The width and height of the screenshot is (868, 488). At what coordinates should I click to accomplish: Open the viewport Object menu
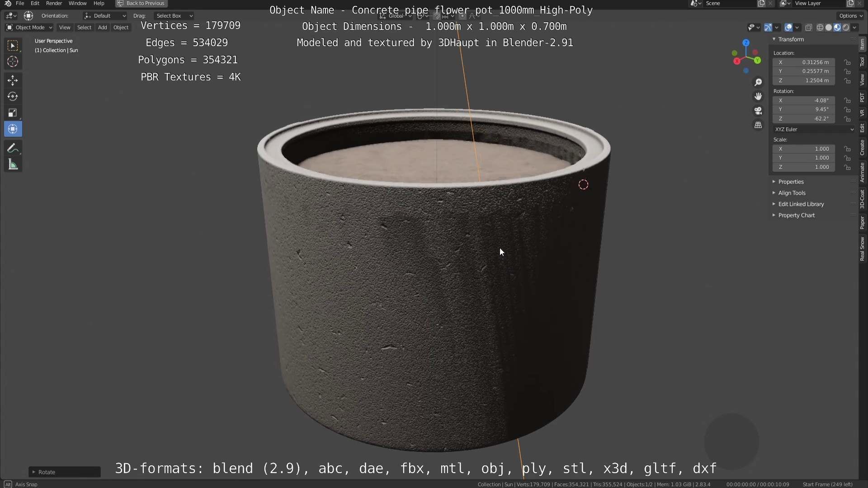pyautogui.click(x=121, y=28)
